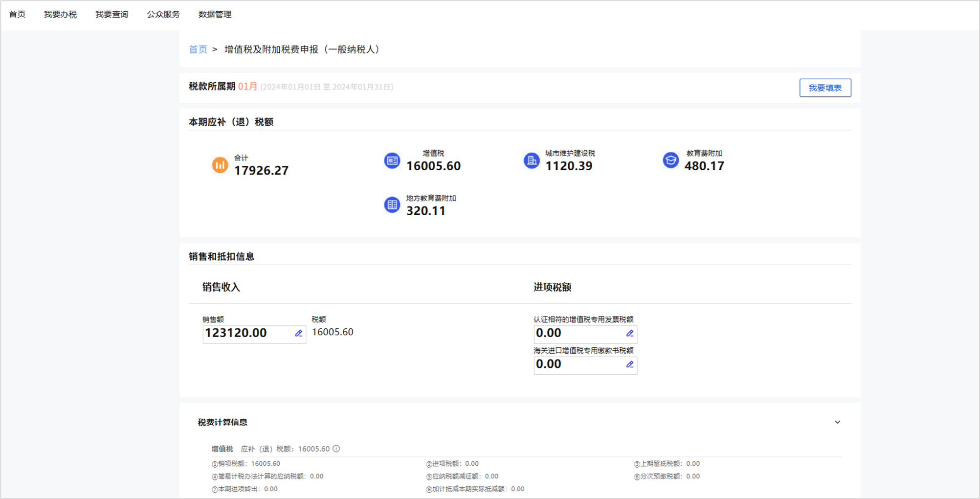Click pencil icon for 海关进口增值税专用缴款书税额

(629, 364)
